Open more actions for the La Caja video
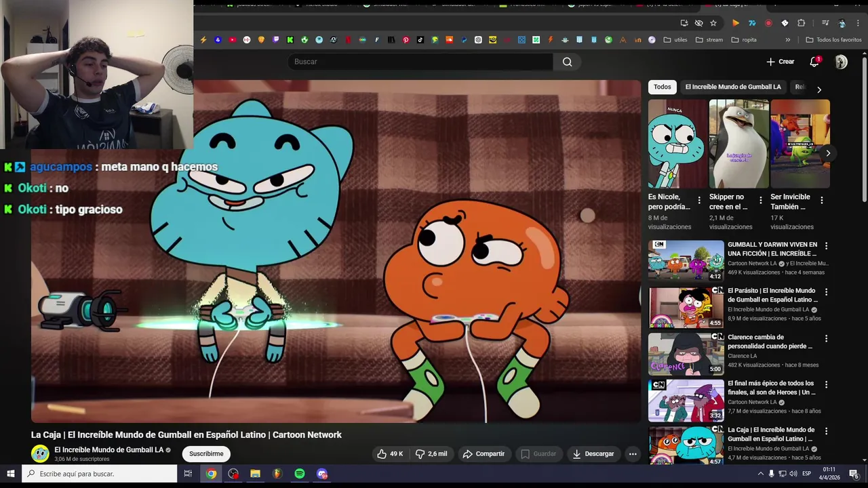 [x=632, y=453]
